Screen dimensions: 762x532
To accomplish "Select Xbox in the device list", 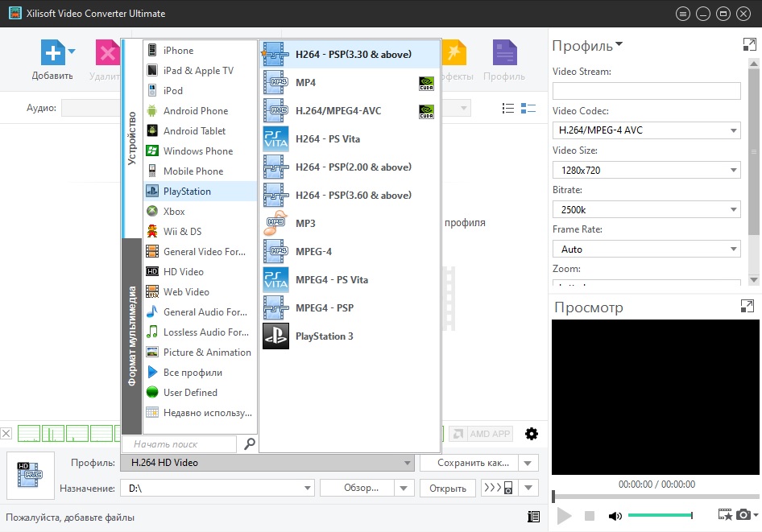I will coord(174,212).
